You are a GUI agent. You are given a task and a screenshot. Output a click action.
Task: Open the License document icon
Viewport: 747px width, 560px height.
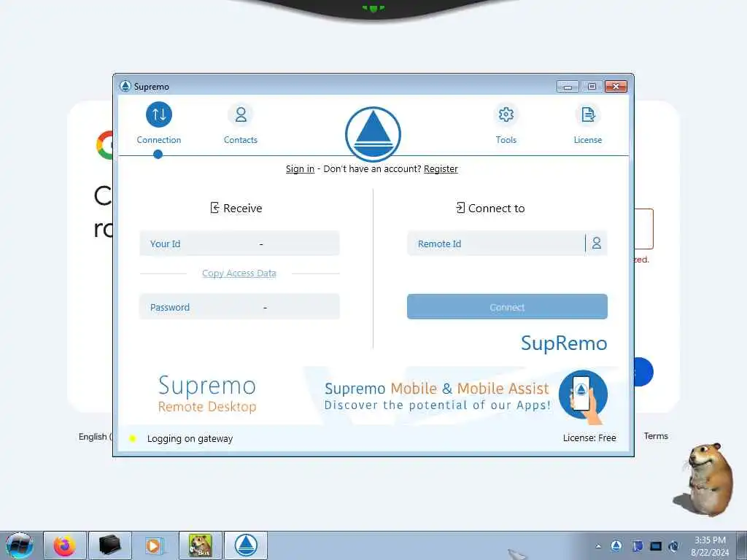click(x=588, y=114)
